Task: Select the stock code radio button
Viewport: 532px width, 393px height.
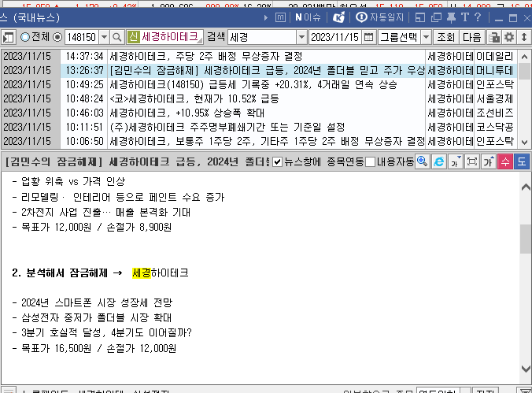Action: (57, 37)
